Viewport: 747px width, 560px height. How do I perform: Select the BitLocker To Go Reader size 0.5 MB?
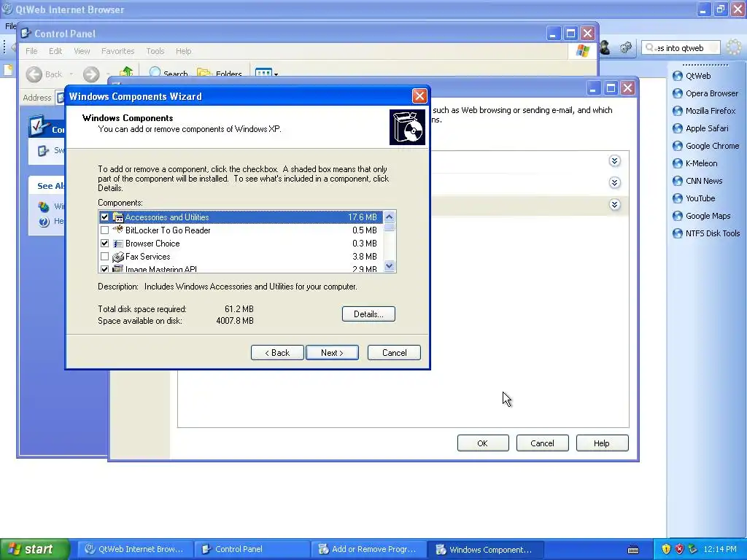click(x=365, y=230)
